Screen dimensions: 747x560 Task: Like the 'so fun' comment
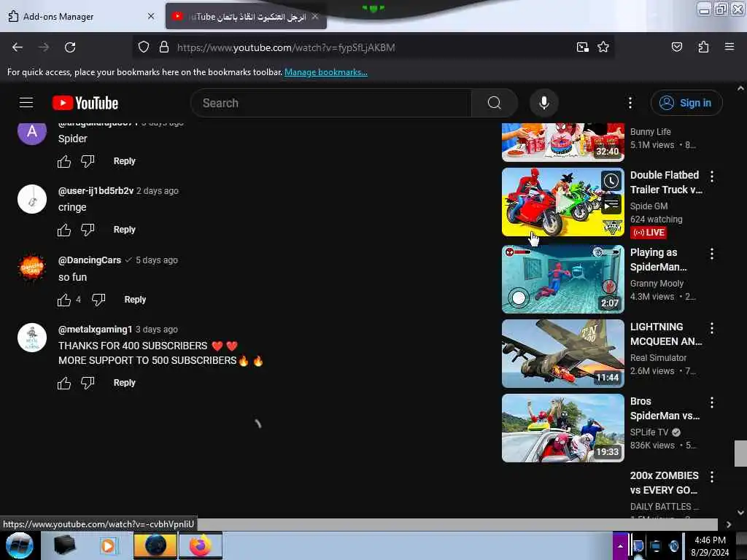click(64, 300)
